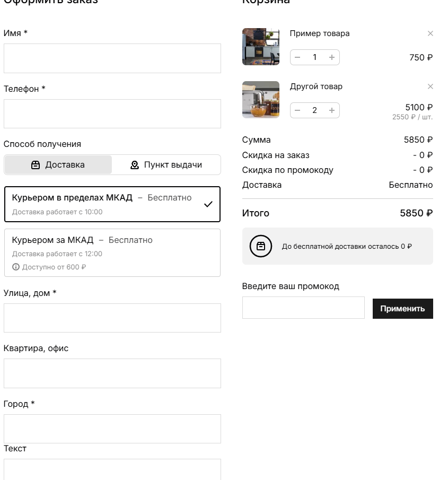The image size is (448, 480).
Task: Switch to Доставка tab
Action: 58,165
